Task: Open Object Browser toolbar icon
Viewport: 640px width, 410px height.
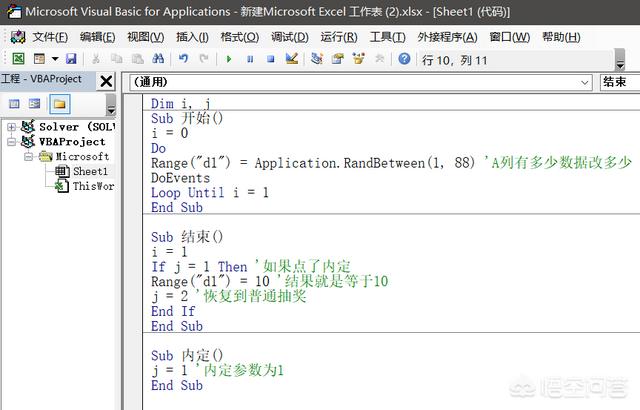Action: coord(358,59)
